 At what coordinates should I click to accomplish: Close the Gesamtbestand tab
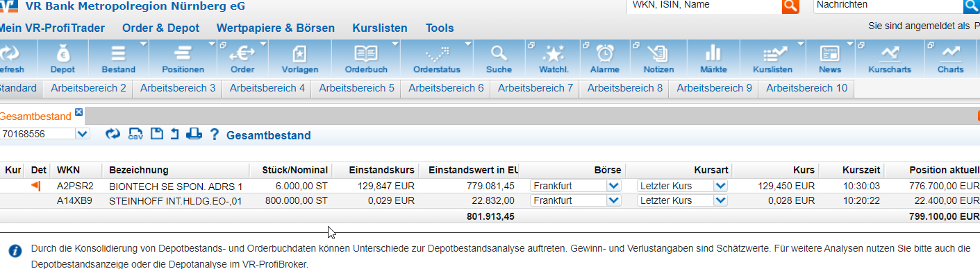click(x=78, y=112)
